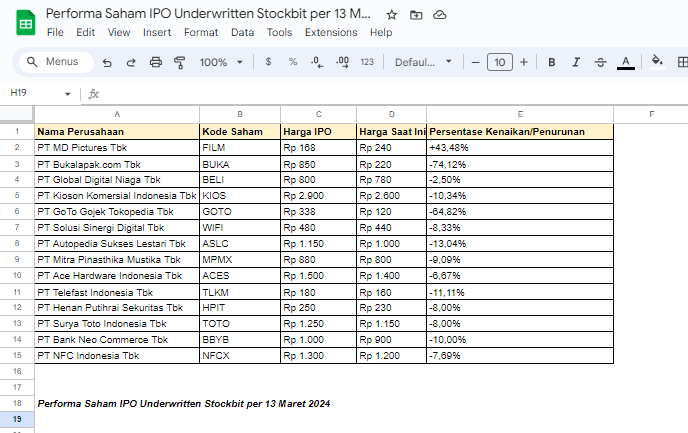This screenshot has width=688, height=433.
Task: Open the fill color bucket tool
Action: [657, 62]
